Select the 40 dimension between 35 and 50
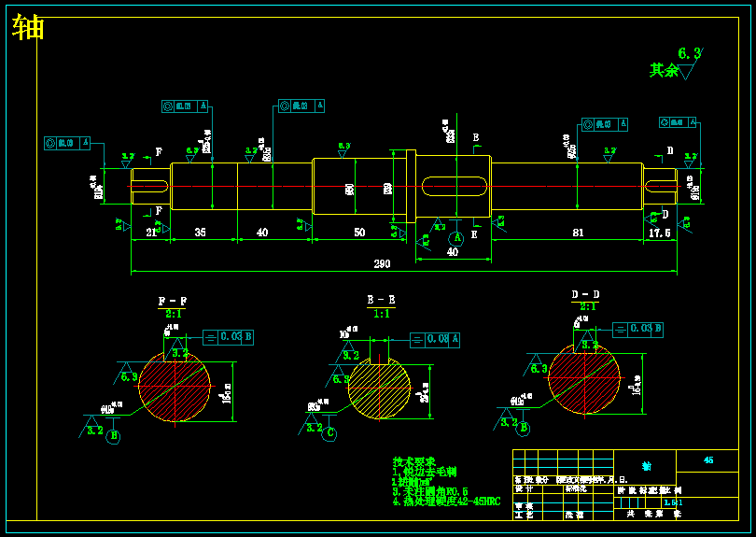This screenshot has width=756, height=537. 262,232
